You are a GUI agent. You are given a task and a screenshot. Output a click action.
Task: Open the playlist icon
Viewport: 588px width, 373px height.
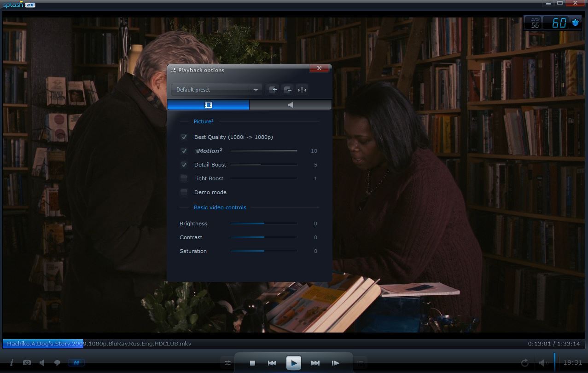[x=361, y=363]
